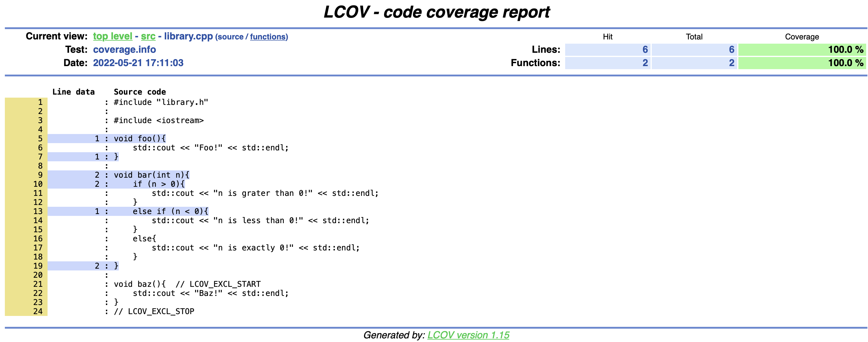Click the Lines hit count 6

pos(644,50)
